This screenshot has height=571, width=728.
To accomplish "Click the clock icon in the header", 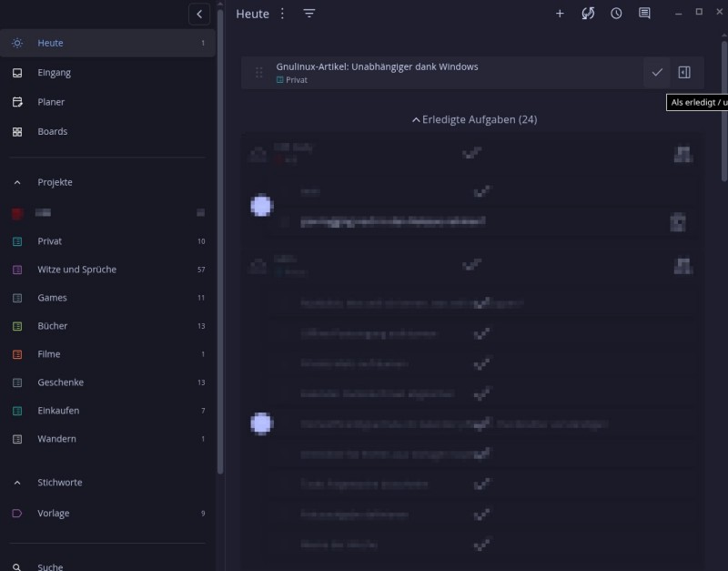I will (616, 14).
